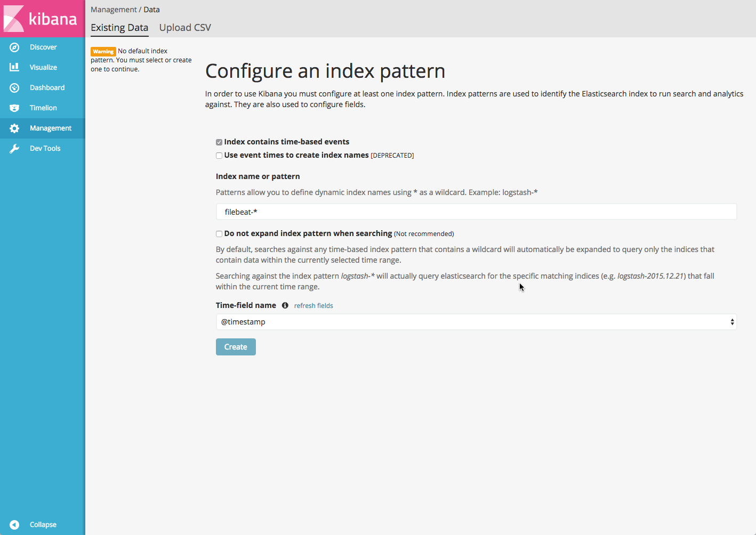Click the orange Warning badge
Image resolution: width=756 pixels, height=535 pixels.
pos(103,52)
